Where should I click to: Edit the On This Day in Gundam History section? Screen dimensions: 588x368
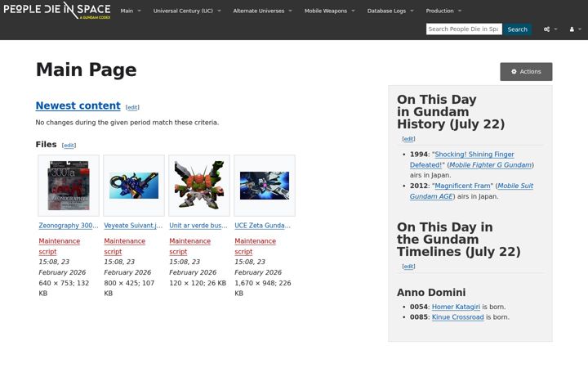point(408,139)
